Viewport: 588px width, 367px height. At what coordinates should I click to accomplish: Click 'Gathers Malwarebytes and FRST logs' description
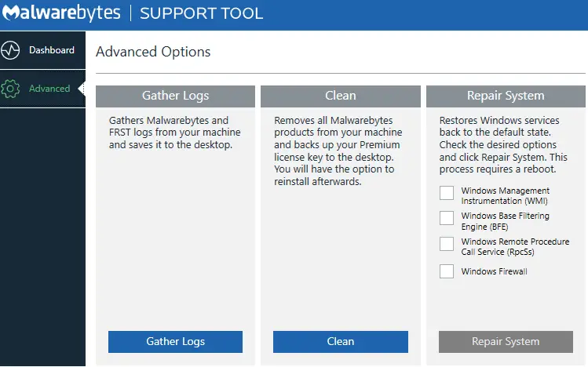click(175, 133)
